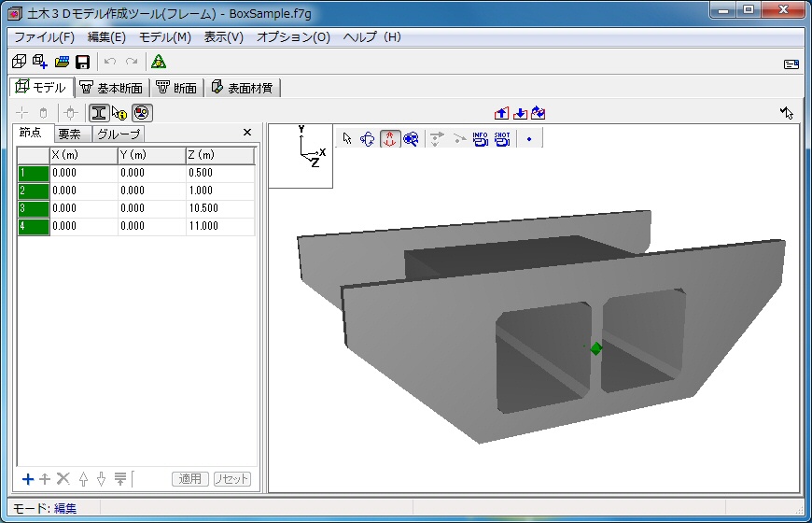The height and width of the screenshot is (523, 812).
Task: Click the check cursor icon at the far right
Action: [787, 112]
